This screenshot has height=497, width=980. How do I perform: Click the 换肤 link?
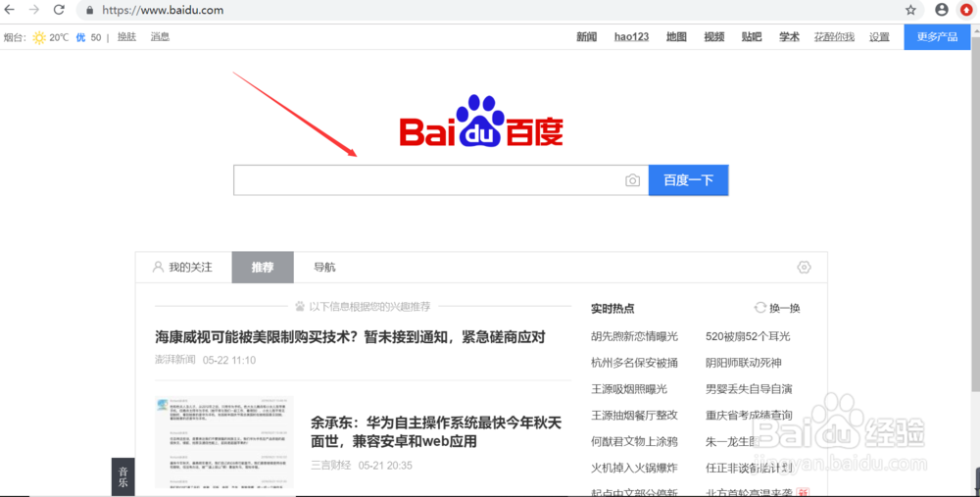click(x=126, y=37)
